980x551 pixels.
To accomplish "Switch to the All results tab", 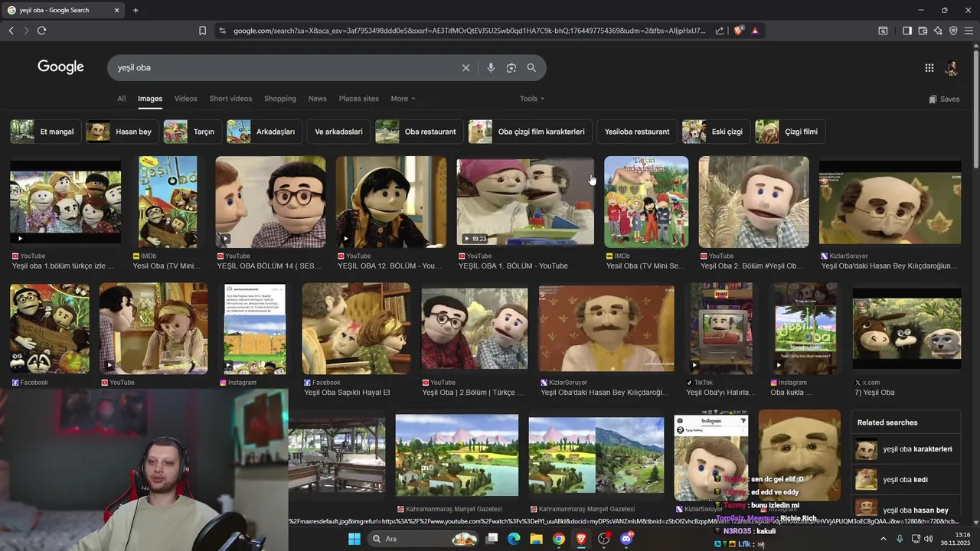I will [x=121, y=99].
